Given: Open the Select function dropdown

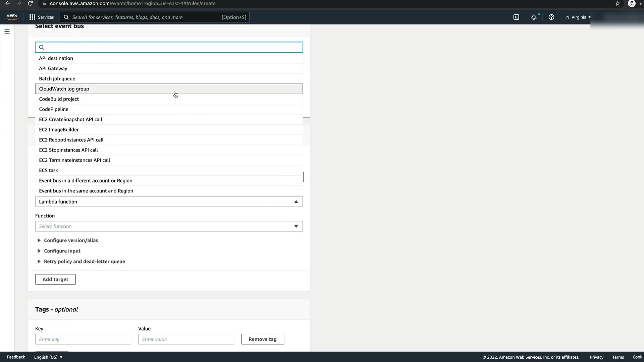Looking at the screenshot, I should point(169,226).
